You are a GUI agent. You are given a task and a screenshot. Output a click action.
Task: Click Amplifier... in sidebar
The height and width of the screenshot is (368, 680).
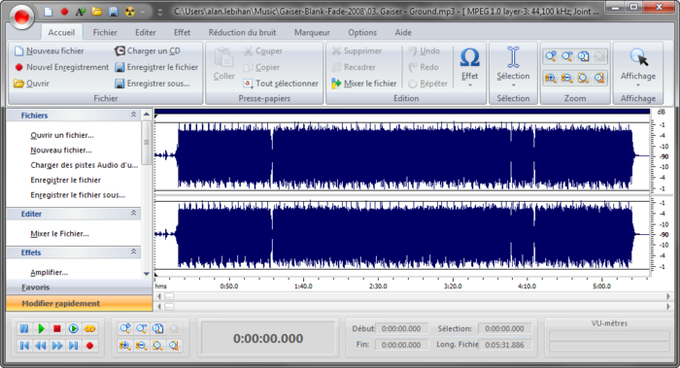coord(49,273)
